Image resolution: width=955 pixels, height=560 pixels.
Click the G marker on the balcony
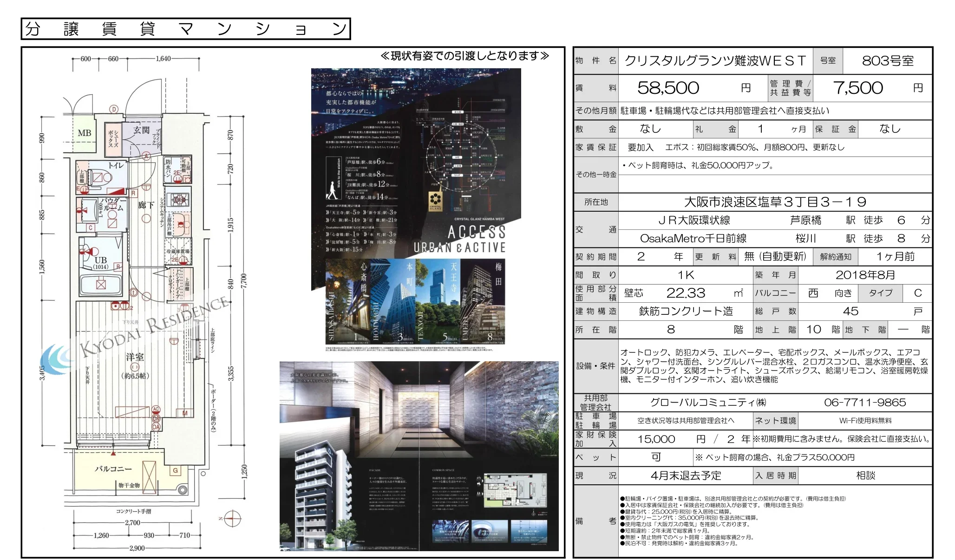pyautogui.click(x=175, y=470)
